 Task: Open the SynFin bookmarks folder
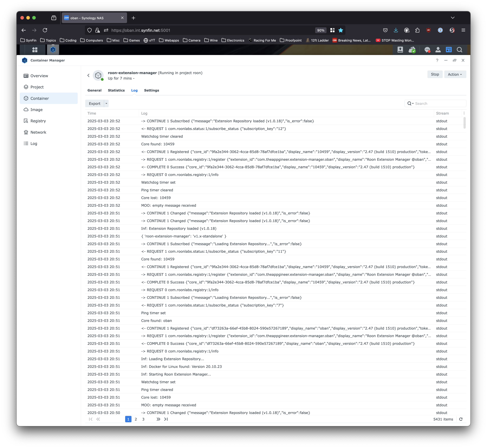28,40
